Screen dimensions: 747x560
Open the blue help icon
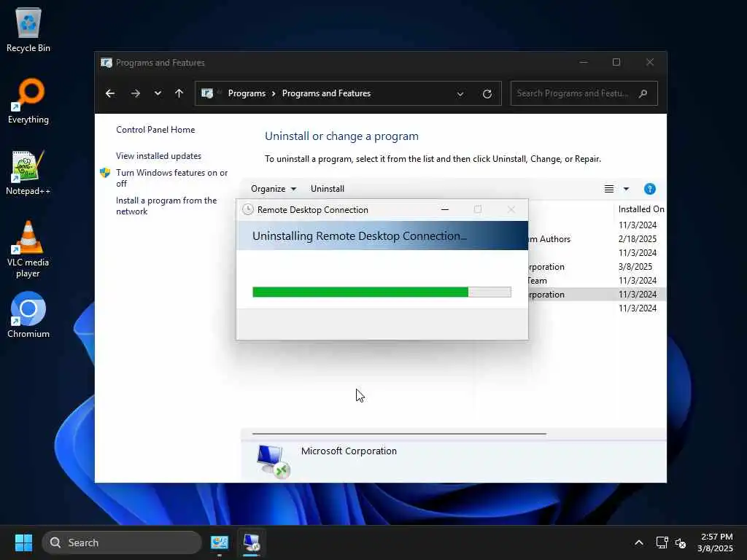(x=650, y=189)
